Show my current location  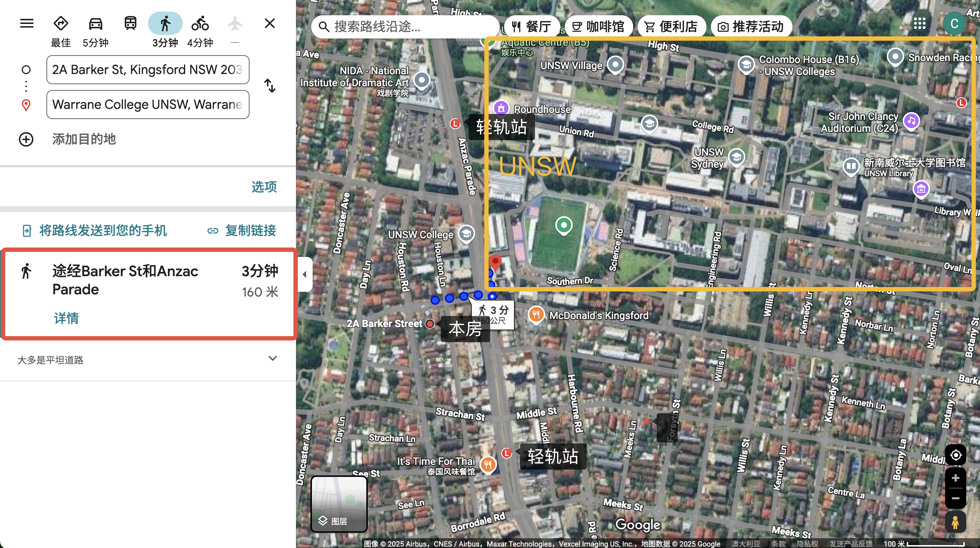point(955,455)
